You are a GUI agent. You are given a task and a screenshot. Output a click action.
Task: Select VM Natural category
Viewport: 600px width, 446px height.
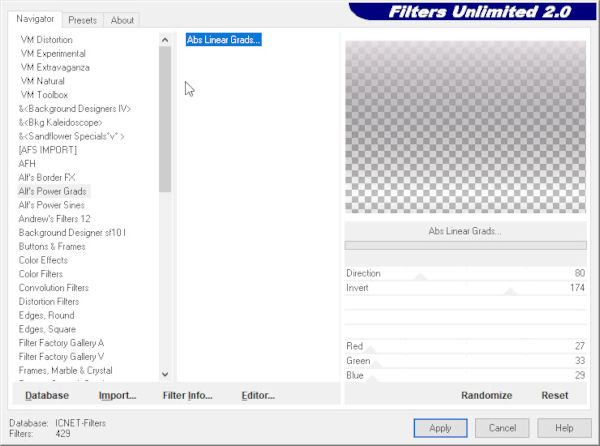(x=42, y=81)
